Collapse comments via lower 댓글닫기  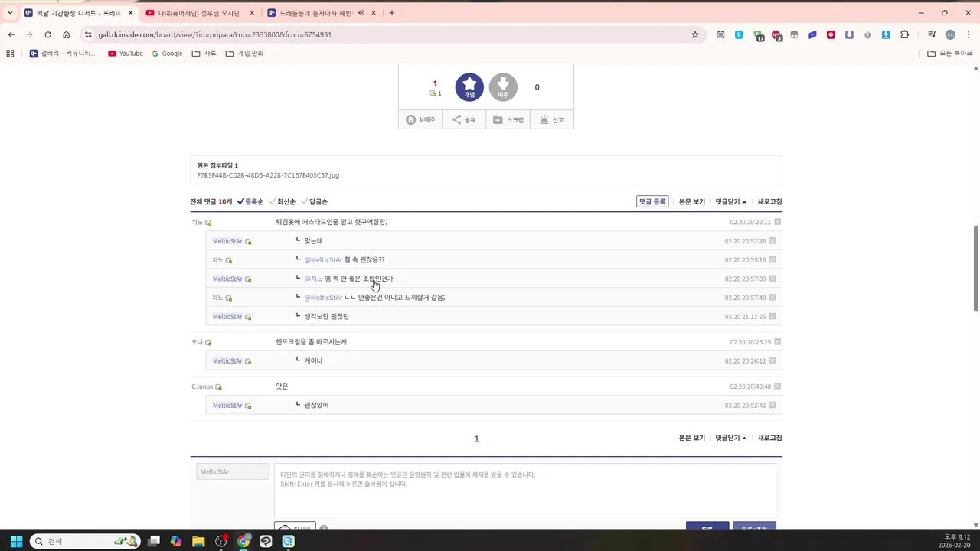[731, 438]
